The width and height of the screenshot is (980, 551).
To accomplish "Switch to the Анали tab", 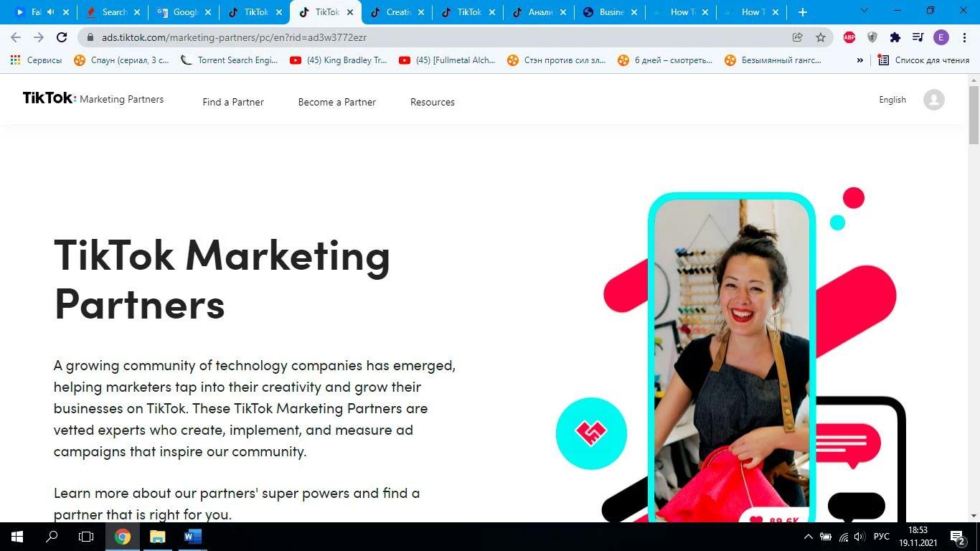I will click(x=540, y=12).
